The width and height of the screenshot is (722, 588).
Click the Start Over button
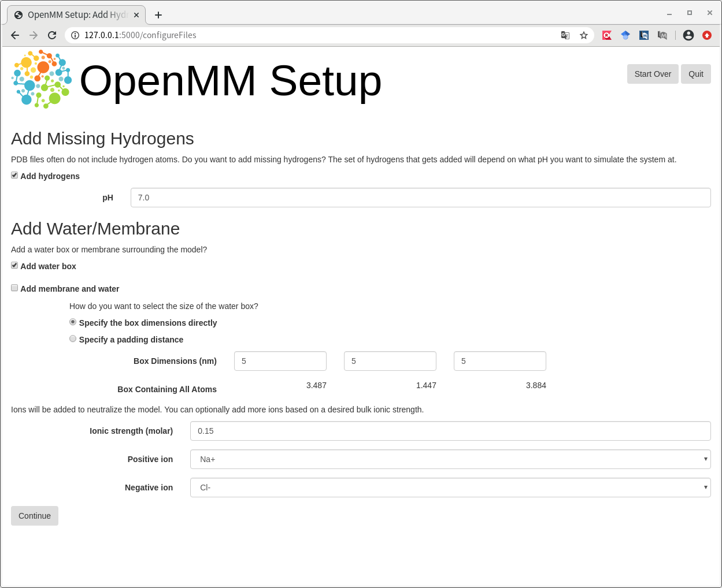(653, 74)
